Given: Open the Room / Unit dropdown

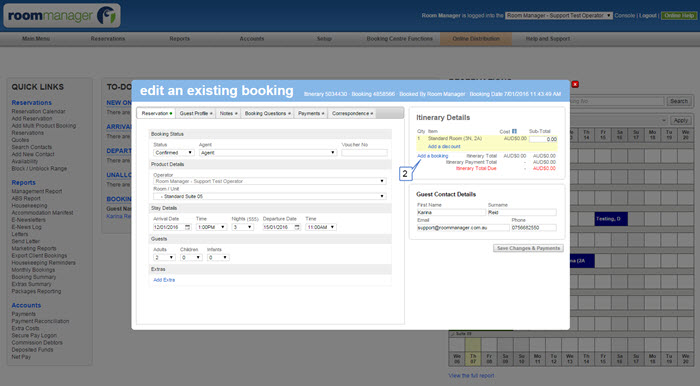Looking at the screenshot, I should tap(270, 196).
